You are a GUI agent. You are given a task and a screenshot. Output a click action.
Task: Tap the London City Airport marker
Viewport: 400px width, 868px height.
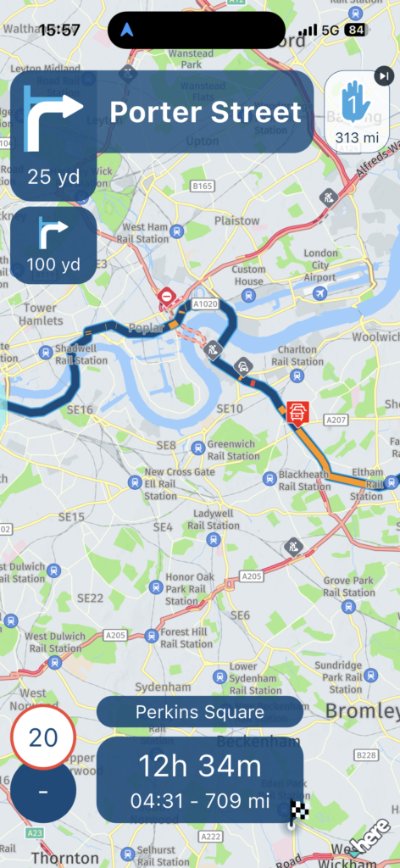(319, 292)
